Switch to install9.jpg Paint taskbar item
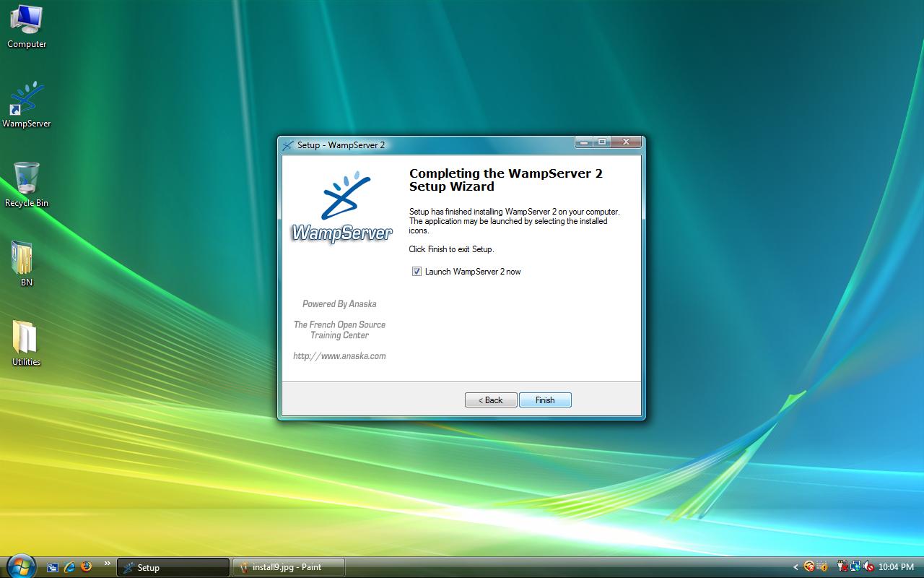 point(288,567)
